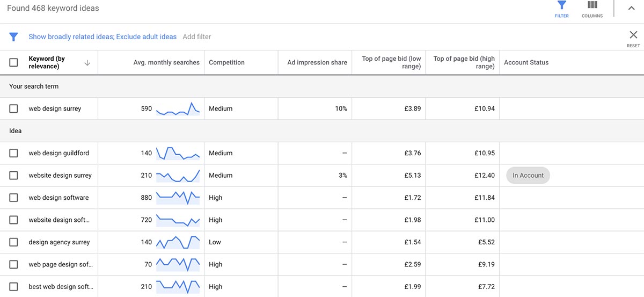The width and height of the screenshot is (644, 297).
Task: Click the Account Status column header
Action: point(526,62)
